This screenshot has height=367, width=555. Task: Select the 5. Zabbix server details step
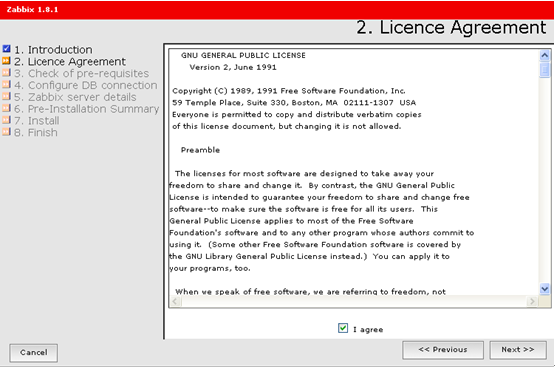[75, 97]
